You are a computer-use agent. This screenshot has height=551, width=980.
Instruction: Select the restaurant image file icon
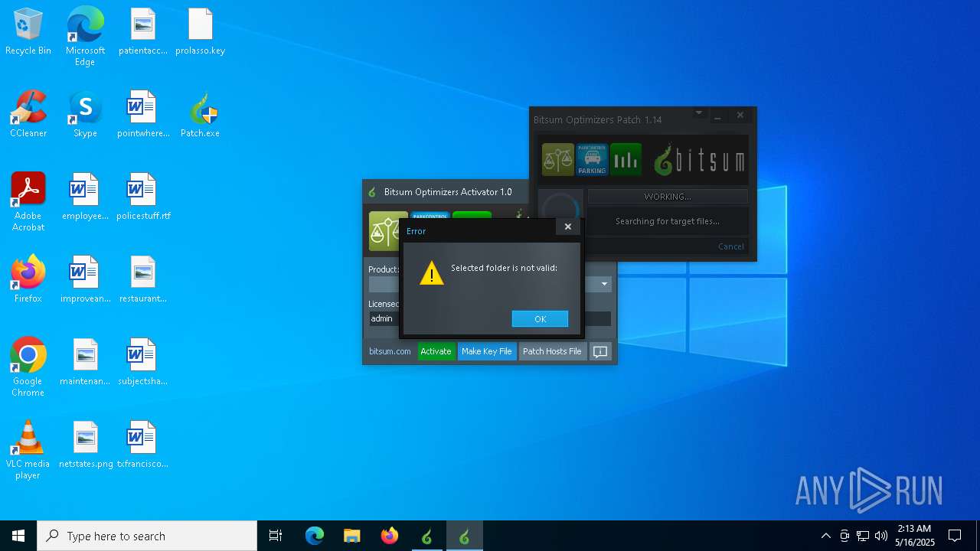coord(142,279)
